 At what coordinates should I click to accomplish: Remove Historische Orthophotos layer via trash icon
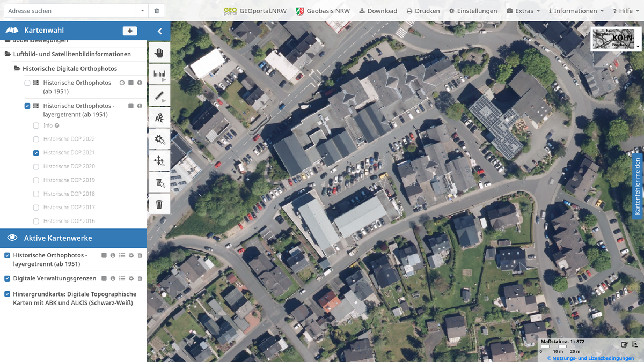click(x=140, y=255)
